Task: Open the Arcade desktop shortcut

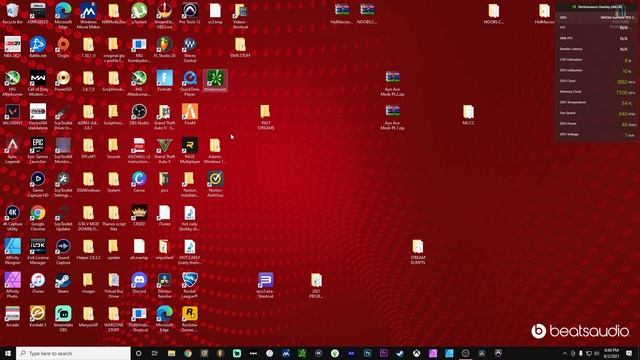Action: click(12, 316)
